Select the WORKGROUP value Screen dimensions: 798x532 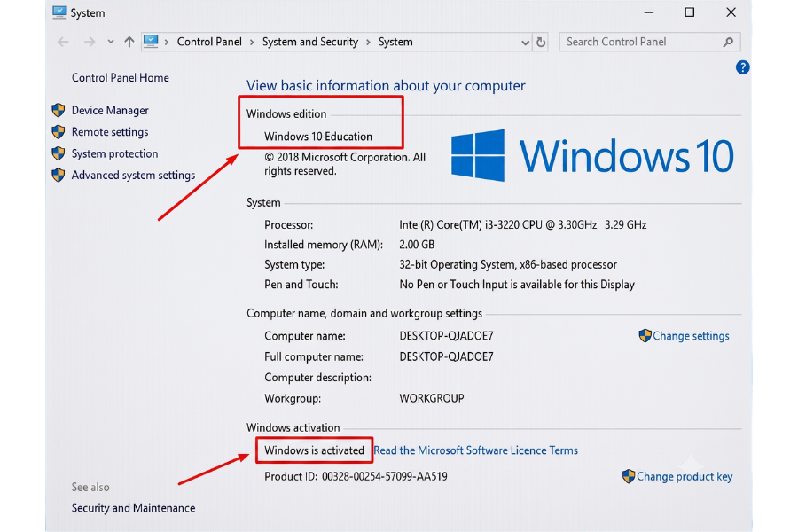432,399
